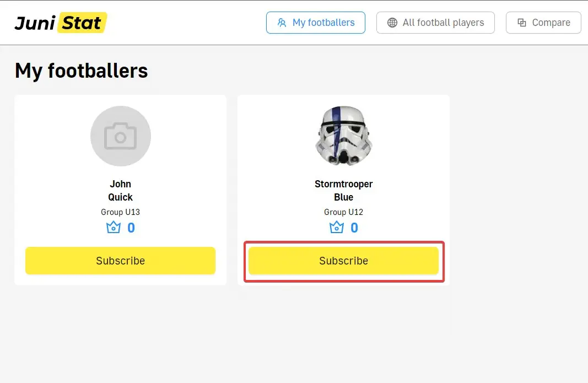Open Stormtrooper Blue's player name link

[343, 191]
